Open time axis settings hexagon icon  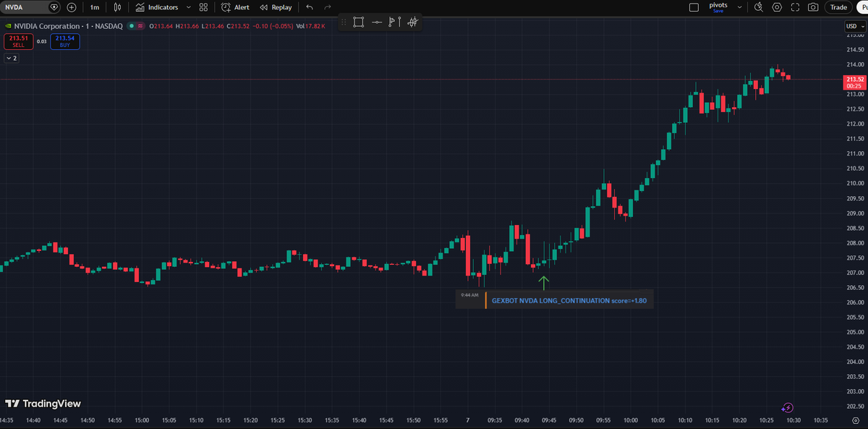[x=856, y=420]
